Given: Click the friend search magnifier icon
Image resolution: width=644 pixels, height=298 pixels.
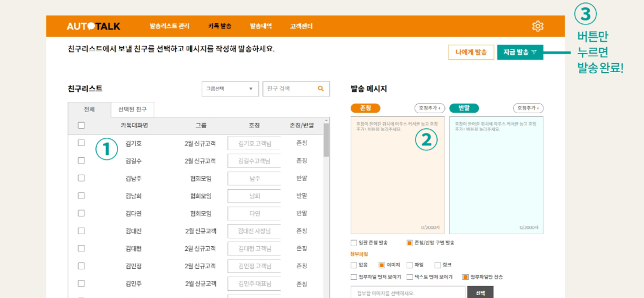Looking at the screenshot, I should pyautogui.click(x=321, y=89).
